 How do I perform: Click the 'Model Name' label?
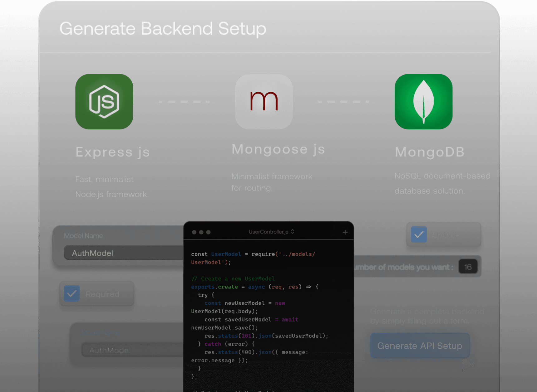coord(83,236)
